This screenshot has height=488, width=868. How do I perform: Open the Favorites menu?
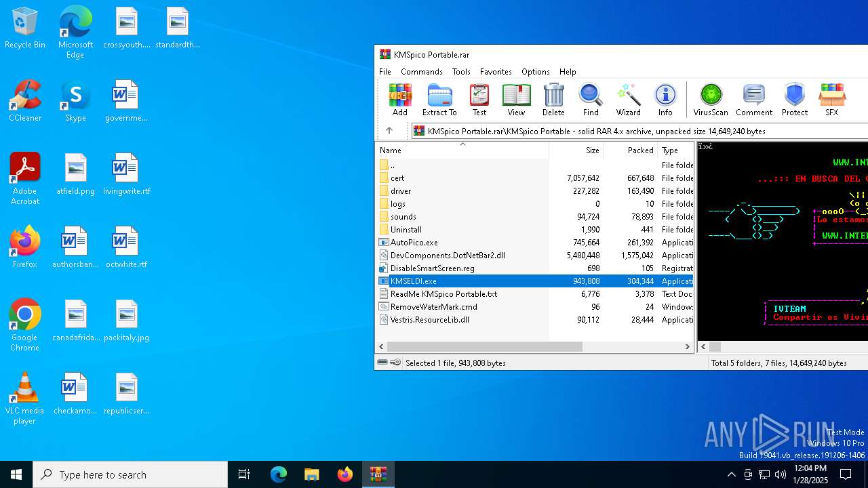(x=496, y=71)
